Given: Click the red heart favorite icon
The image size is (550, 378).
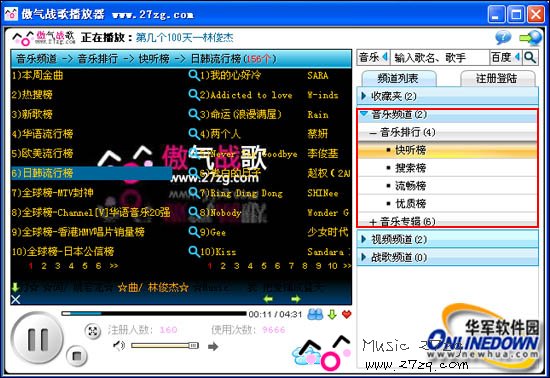Looking at the screenshot, I should click(347, 314).
